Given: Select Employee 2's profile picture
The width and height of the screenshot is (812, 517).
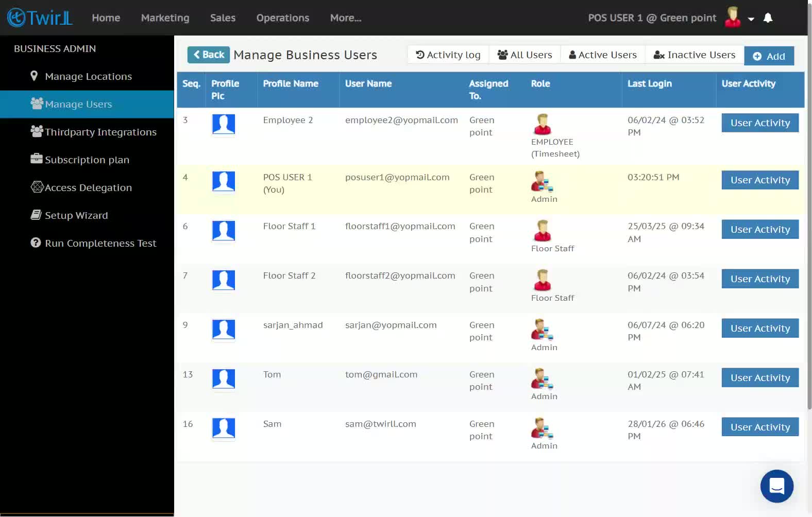Looking at the screenshot, I should tap(224, 124).
